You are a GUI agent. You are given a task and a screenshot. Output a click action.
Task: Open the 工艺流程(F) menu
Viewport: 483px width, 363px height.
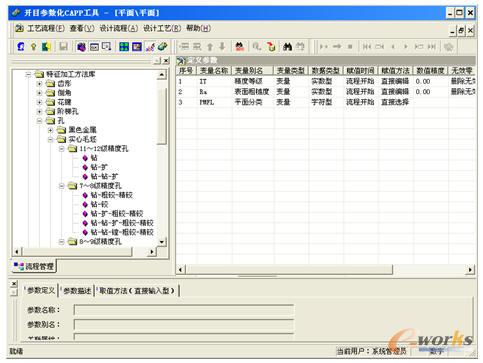[45, 29]
